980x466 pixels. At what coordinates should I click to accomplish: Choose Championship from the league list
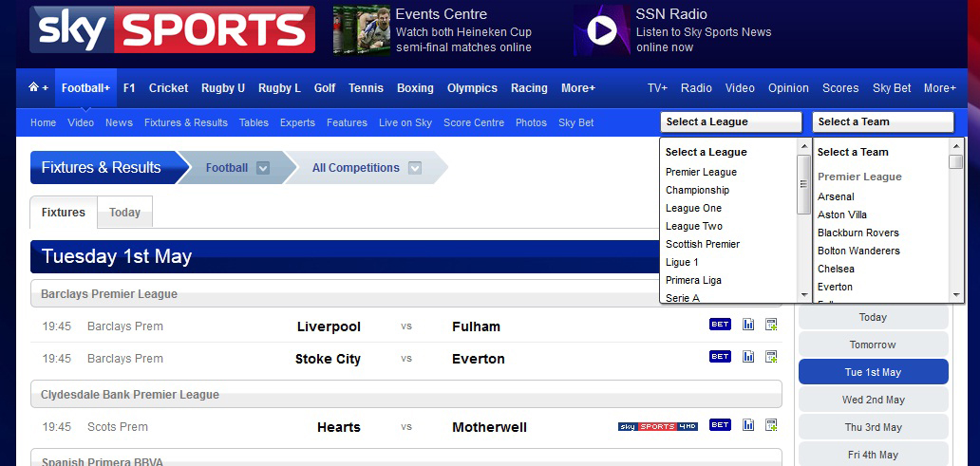tap(697, 190)
